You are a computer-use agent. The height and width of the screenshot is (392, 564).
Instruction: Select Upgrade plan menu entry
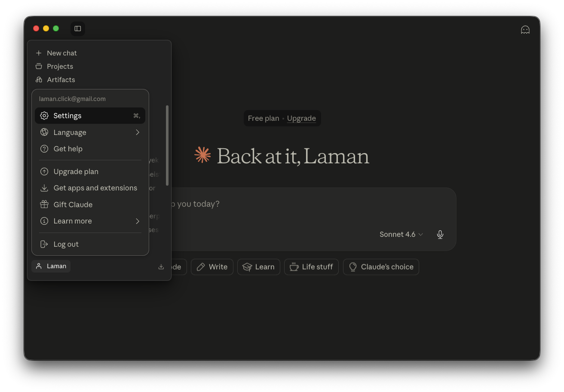click(90, 171)
